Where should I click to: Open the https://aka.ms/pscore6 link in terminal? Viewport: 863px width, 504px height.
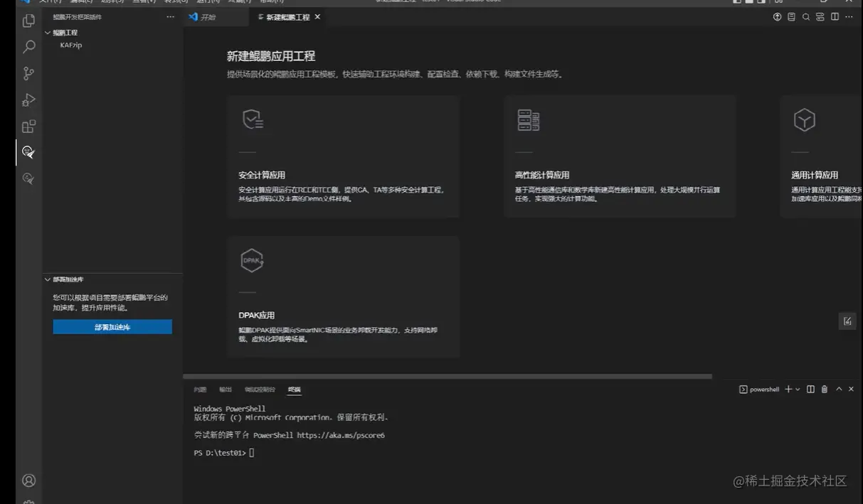(x=341, y=435)
